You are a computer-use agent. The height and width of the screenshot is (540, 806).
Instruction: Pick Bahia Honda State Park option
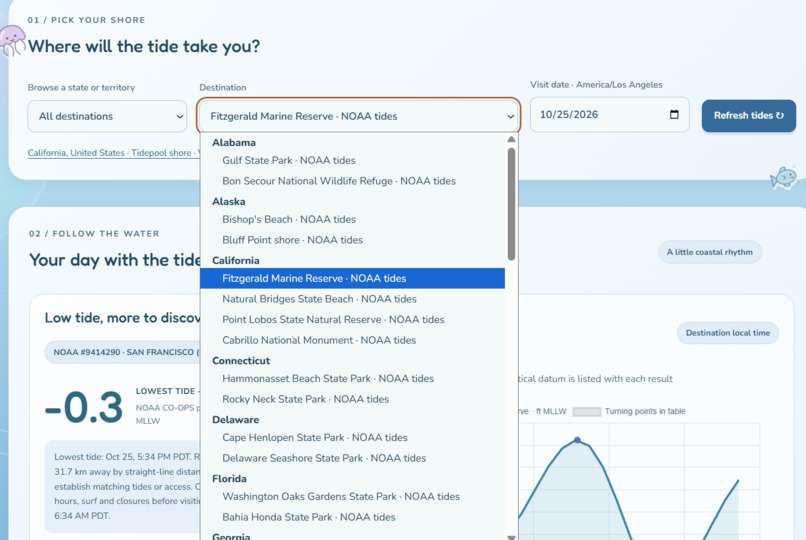tap(352, 517)
